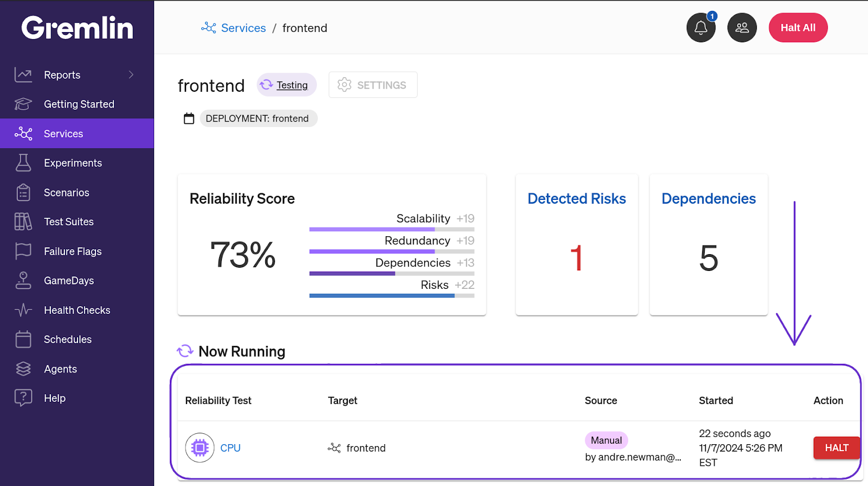Click the by andre.newman@... source text
The image size is (868, 486).
[633, 457]
